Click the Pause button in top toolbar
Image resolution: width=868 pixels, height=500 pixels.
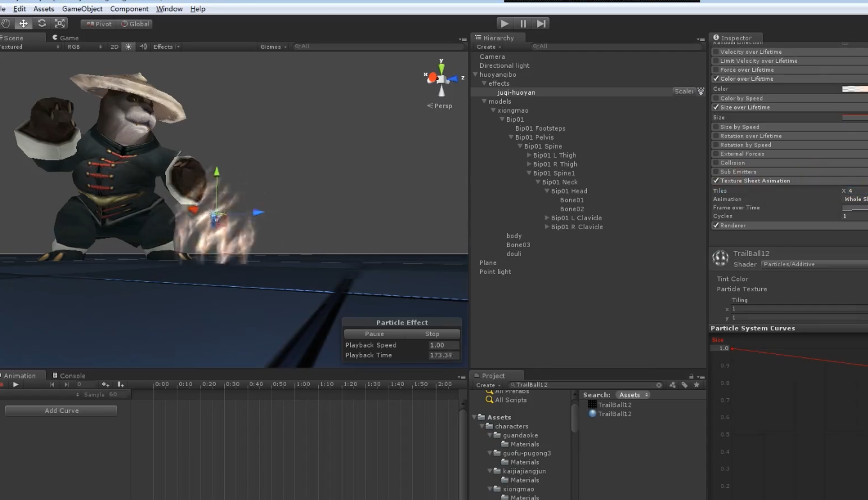coord(523,24)
